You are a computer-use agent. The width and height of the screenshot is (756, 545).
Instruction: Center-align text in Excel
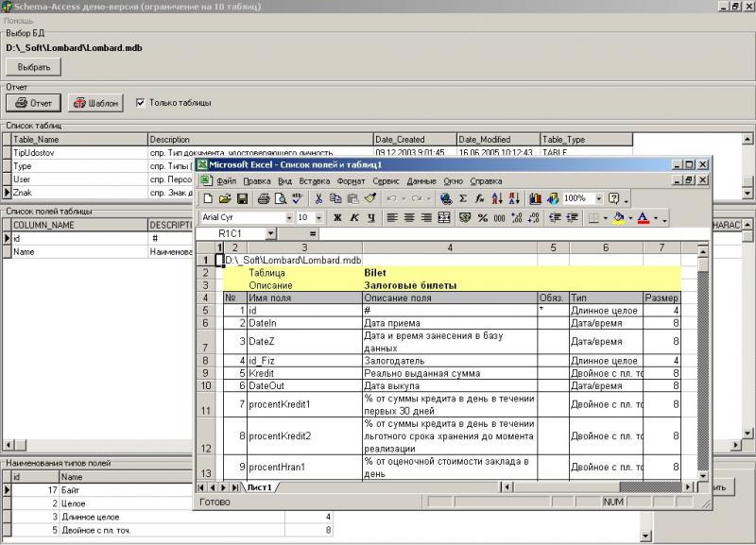click(409, 218)
